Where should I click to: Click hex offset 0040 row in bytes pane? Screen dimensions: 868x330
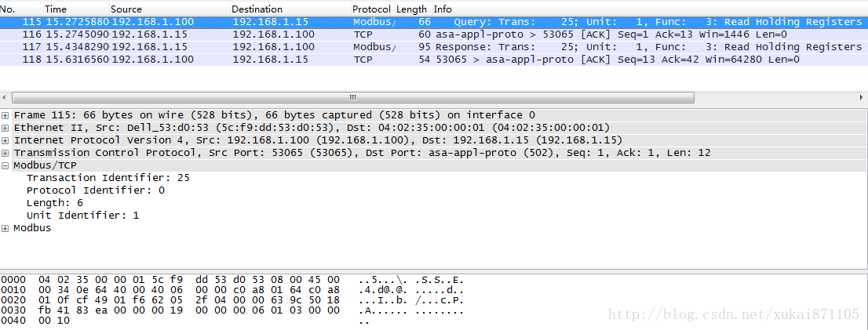coord(185,321)
